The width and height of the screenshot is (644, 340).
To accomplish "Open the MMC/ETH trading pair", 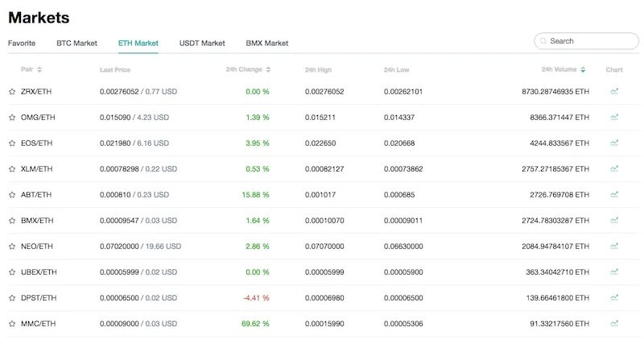I will click(38, 324).
